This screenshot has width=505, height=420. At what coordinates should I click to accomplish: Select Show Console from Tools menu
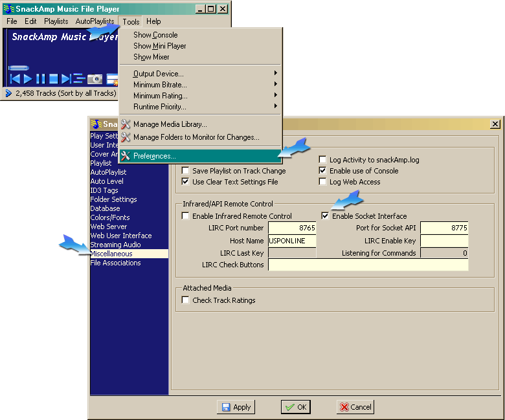coord(200,35)
